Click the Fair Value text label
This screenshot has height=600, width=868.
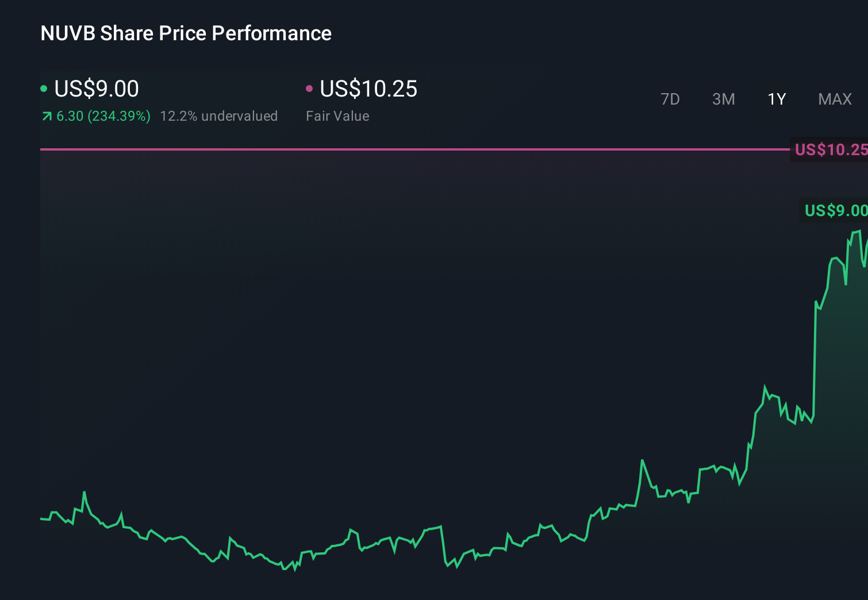tap(337, 116)
